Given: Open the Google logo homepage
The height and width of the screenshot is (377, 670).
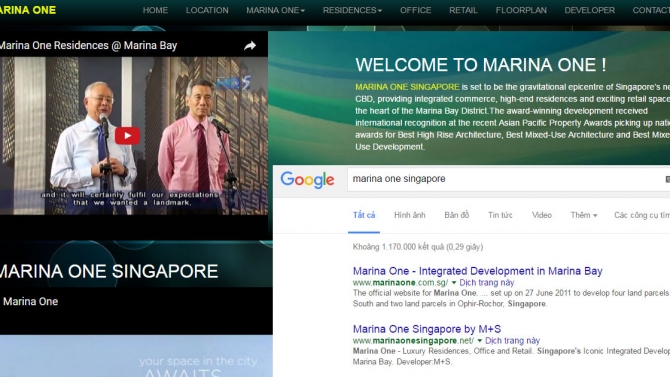Looking at the screenshot, I should pyautogui.click(x=307, y=180).
